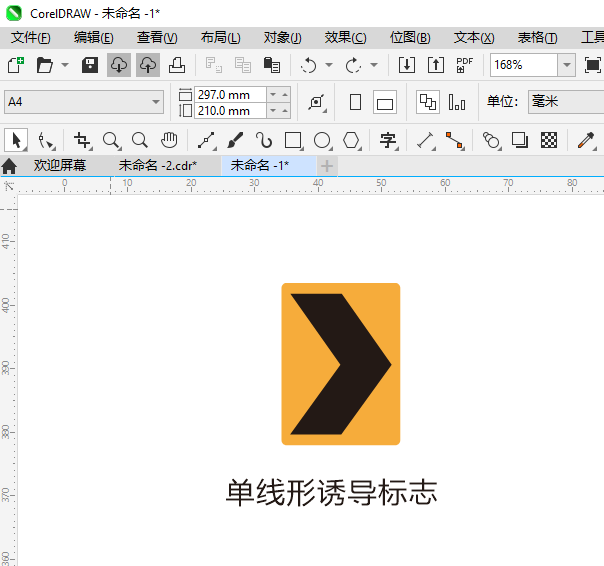
Task: Click the Copy icon
Action: (243, 65)
